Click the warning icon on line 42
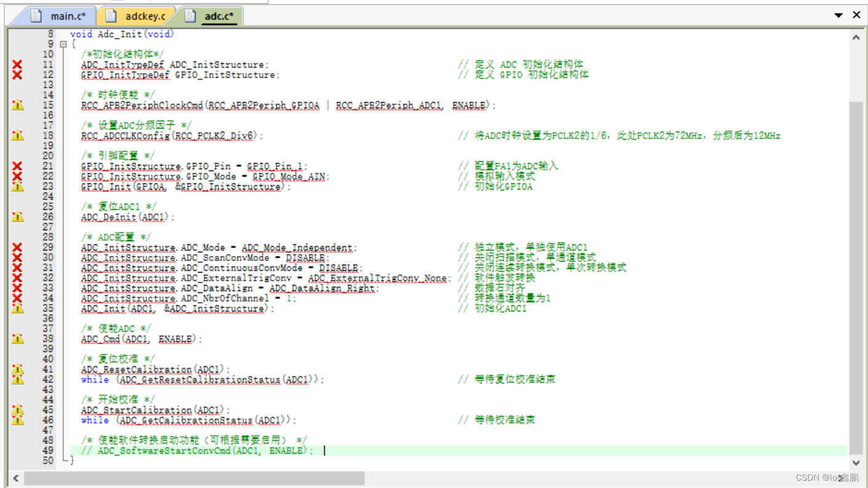This screenshot has width=868, height=488. [x=17, y=379]
